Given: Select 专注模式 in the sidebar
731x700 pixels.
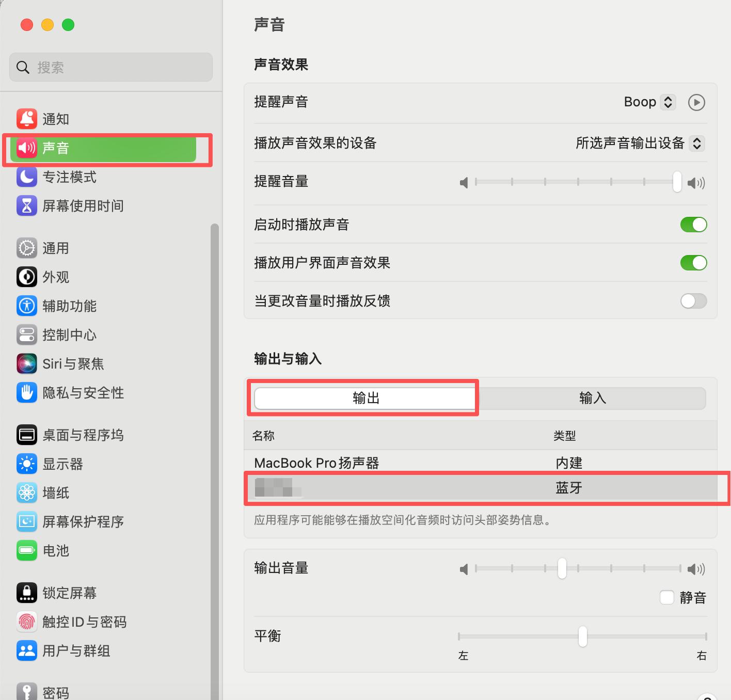Looking at the screenshot, I should [69, 177].
